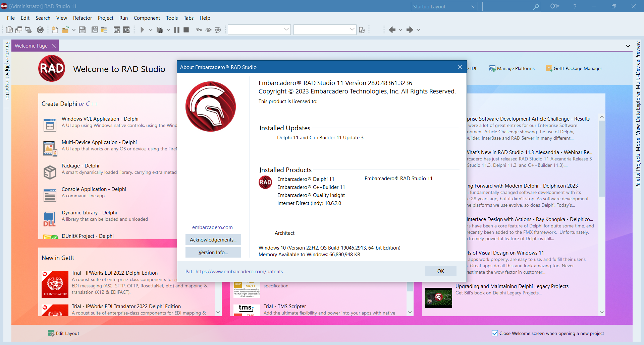Screen dimensions: 644x345
Task: Click the Delphi Legacy Projects book thumbnail
Action: pyautogui.click(x=438, y=298)
